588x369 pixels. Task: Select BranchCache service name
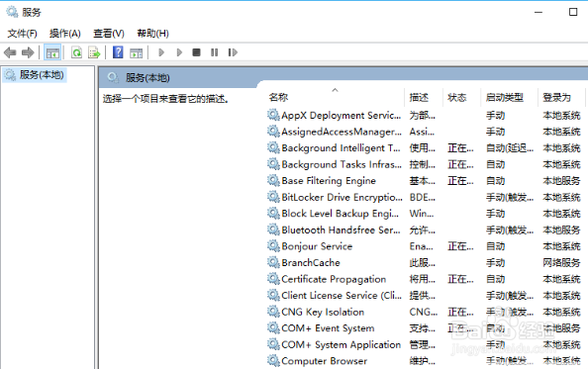coord(311,263)
